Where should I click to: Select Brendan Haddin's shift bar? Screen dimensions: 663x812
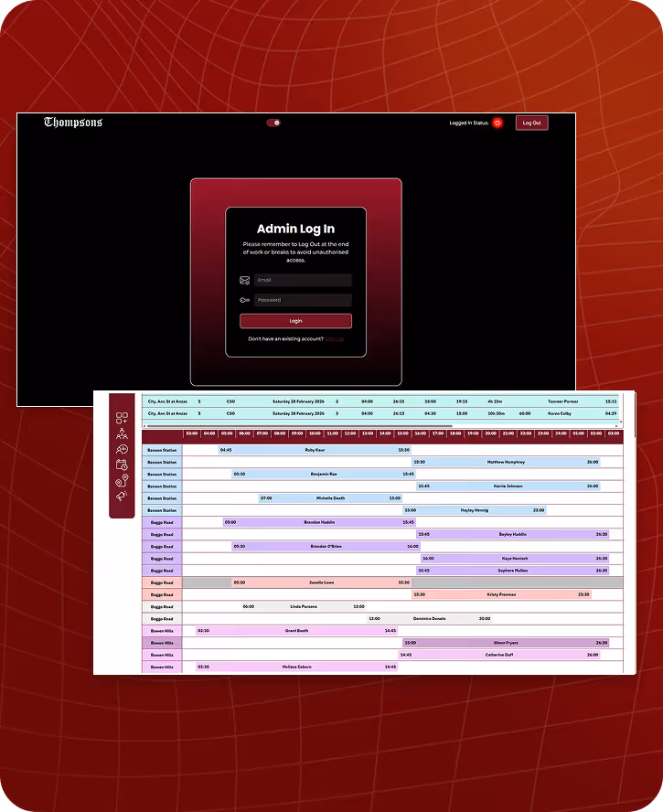[x=319, y=522]
